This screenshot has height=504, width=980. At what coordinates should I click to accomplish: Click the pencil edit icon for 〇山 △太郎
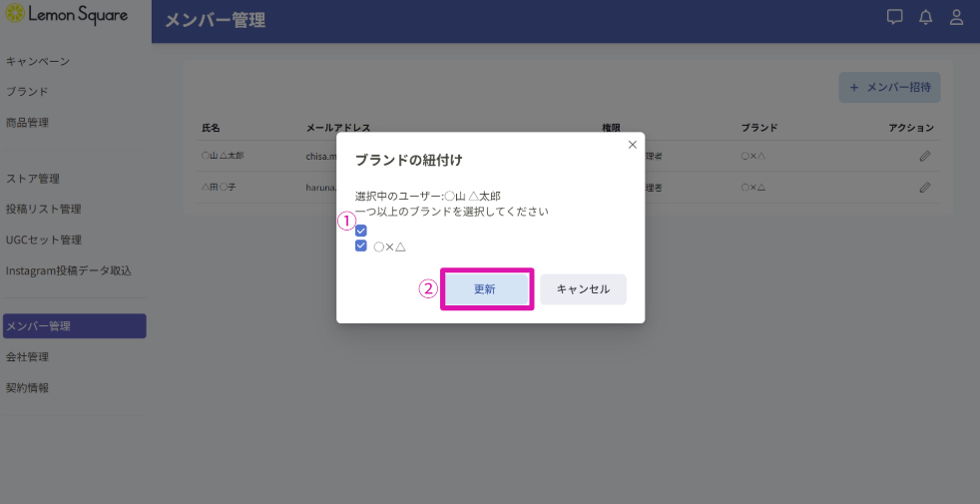pos(925,156)
